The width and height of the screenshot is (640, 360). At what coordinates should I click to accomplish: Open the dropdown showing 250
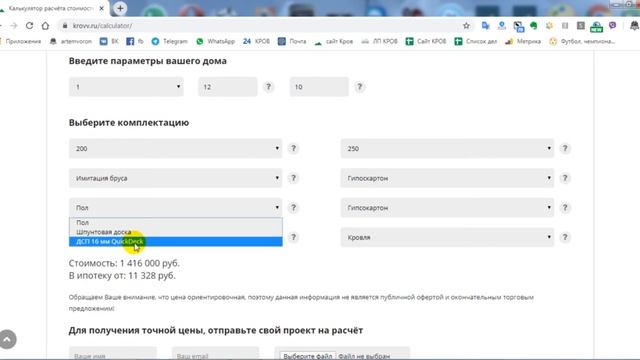pyautogui.click(x=447, y=149)
